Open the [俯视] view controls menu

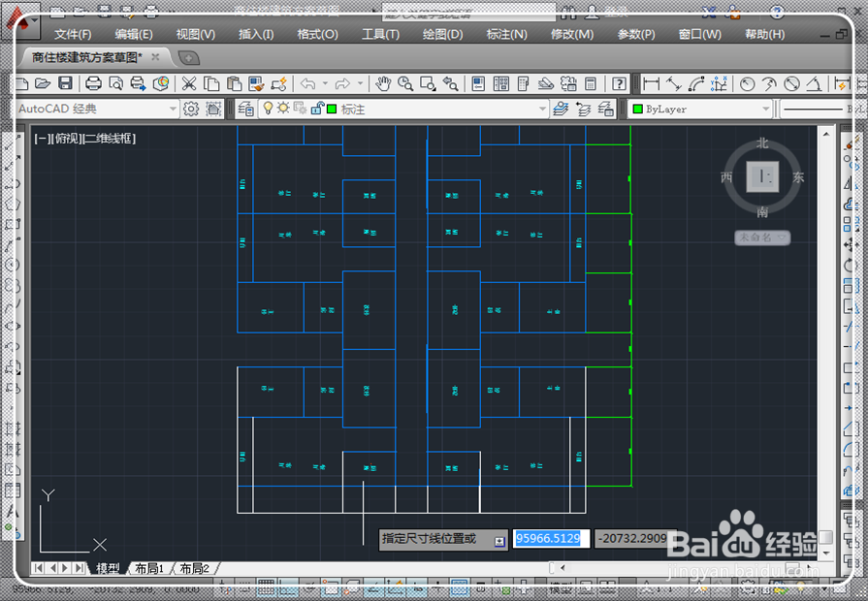67,139
